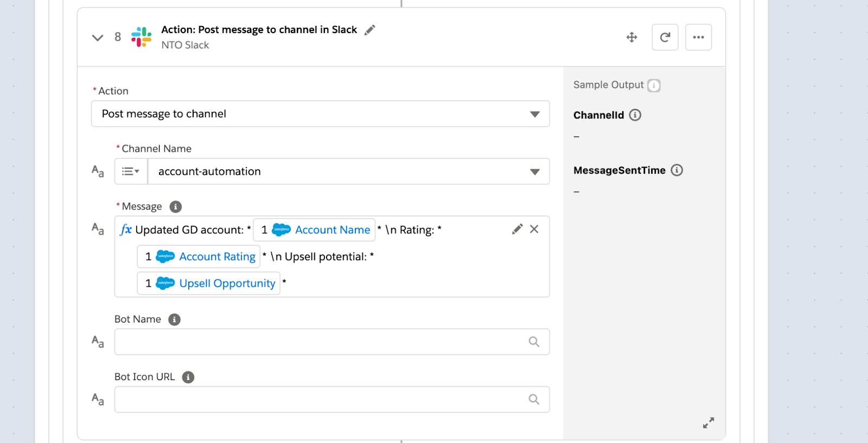Click the 'MessageSentTime' output label
Screen dimensions: 868x443
click(x=619, y=170)
